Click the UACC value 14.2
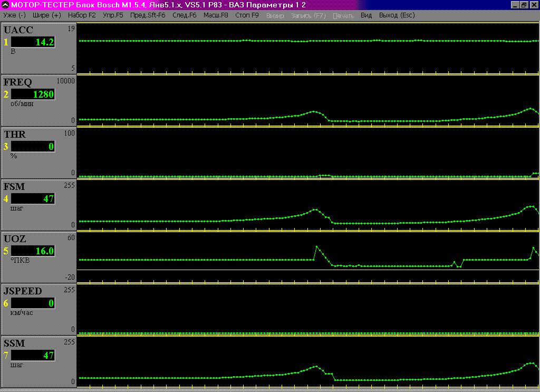Screen dimensions: 540x392 (x=33, y=42)
